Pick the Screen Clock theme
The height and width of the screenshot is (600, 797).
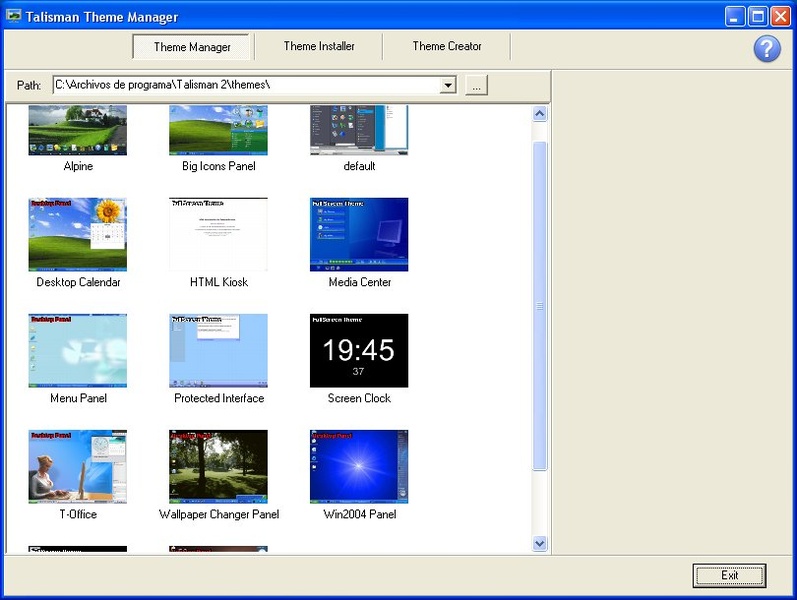[x=359, y=351]
